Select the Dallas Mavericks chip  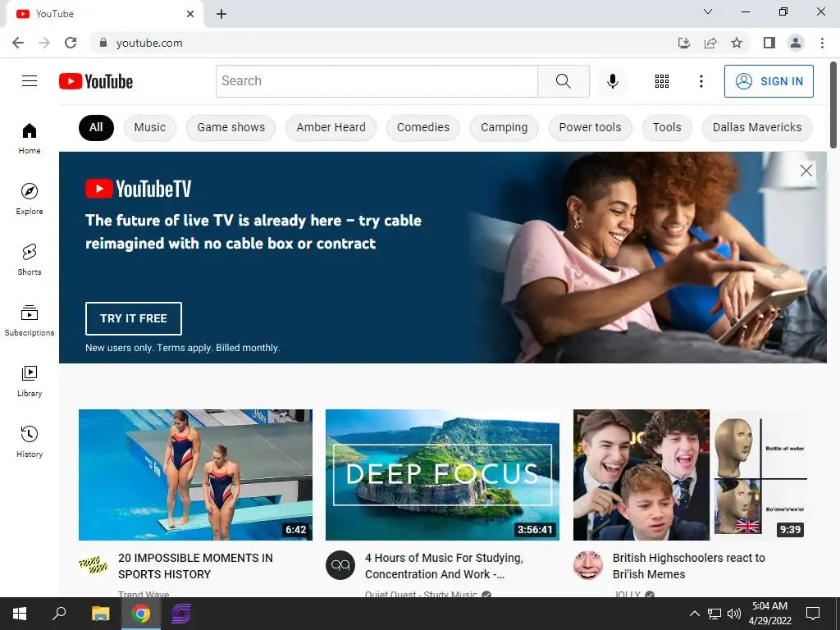757,127
